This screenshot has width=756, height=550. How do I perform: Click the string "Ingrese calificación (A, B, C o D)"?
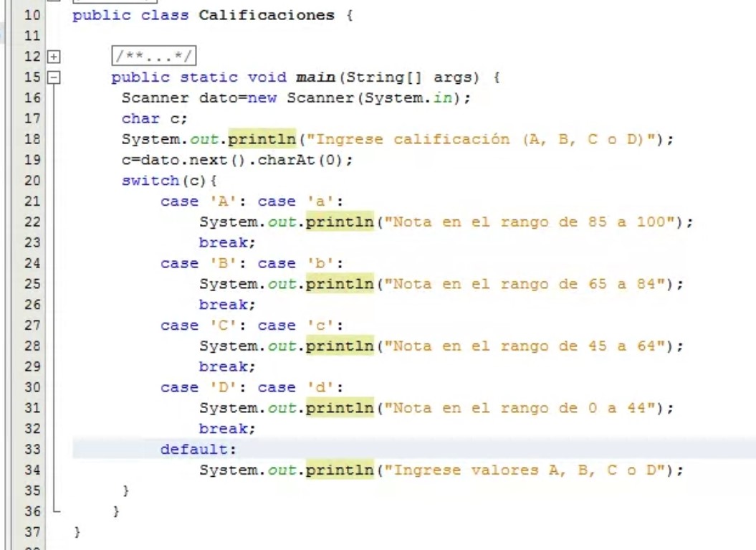pos(481,139)
